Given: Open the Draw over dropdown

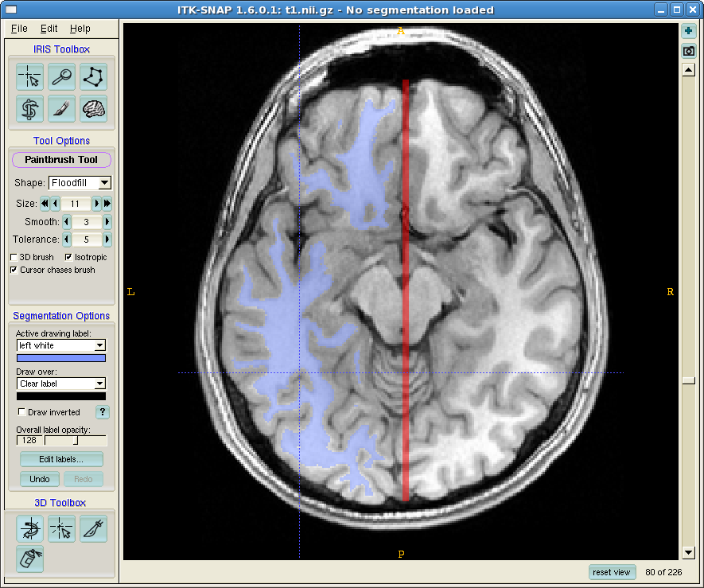Looking at the screenshot, I should tap(61, 384).
